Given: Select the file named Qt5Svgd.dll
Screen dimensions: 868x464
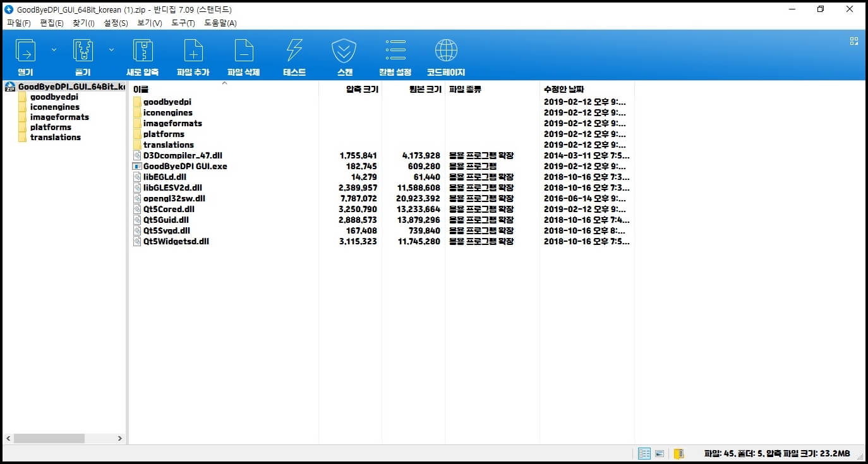Looking at the screenshot, I should pos(166,231).
